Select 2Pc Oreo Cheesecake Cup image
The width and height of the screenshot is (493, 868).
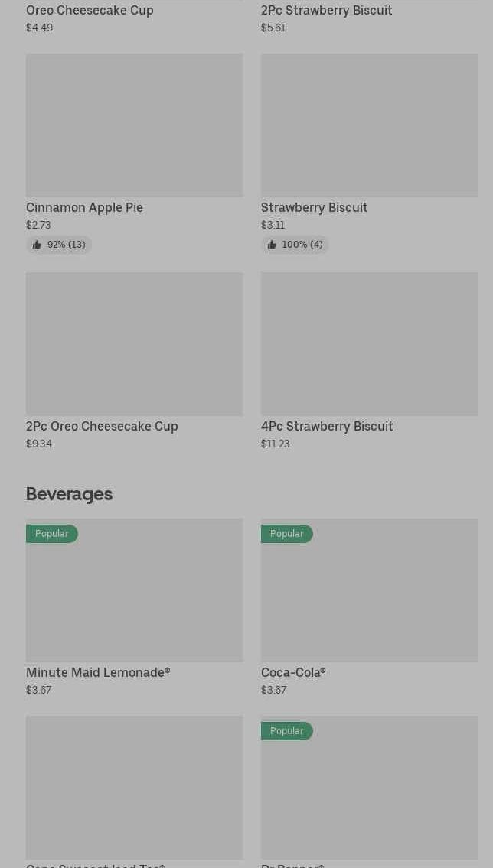[x=134, y=344]
